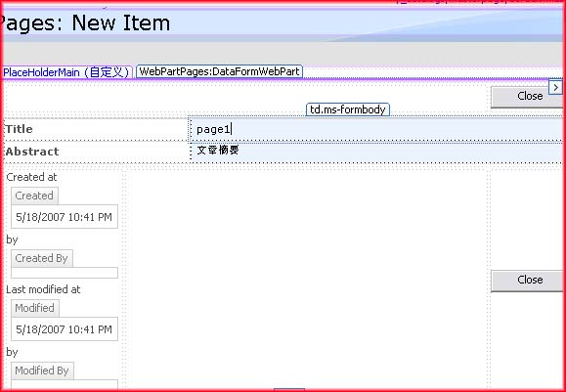
Task: Click the upper Close button
Action: tap(527, 97)
